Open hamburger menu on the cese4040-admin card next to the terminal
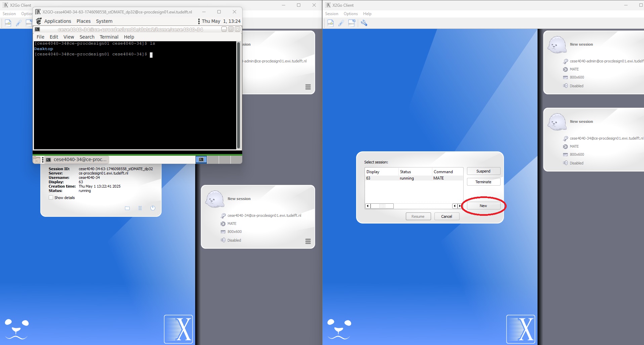 click(x=308, y=87)
